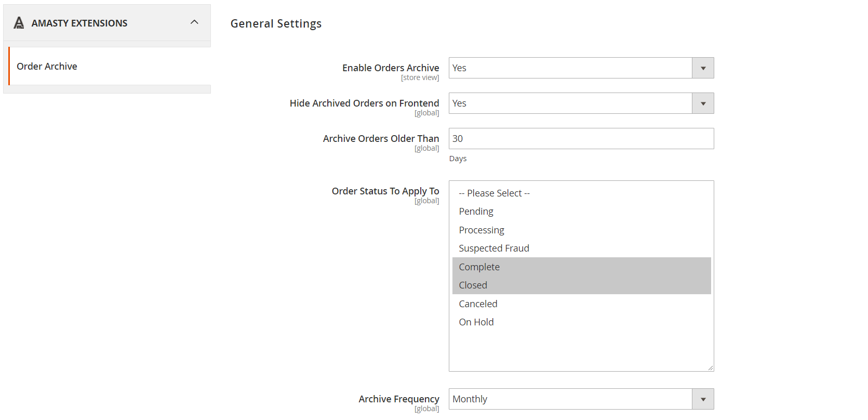Image resolution: width=868 pixels, height=420 pixels.
Task: Click the Enable Orders Archive label
Action: click(x=391, y=68)
